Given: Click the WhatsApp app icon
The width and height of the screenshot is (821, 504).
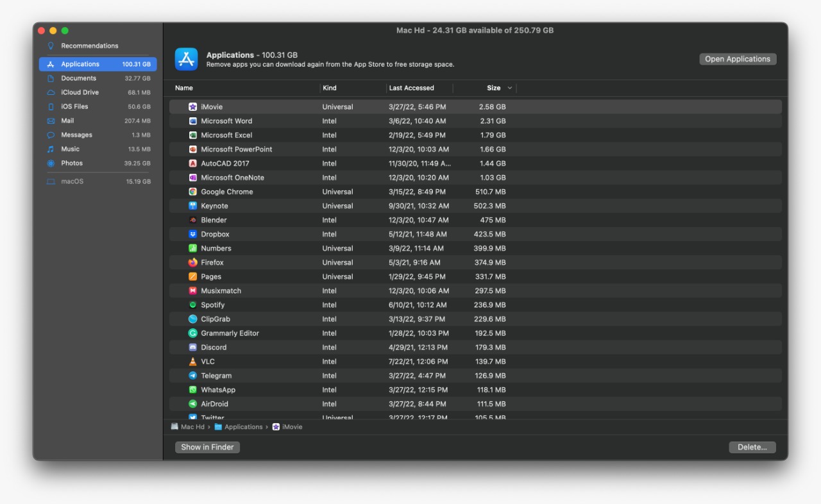Looking at the screenshot, I should (192, 390).
